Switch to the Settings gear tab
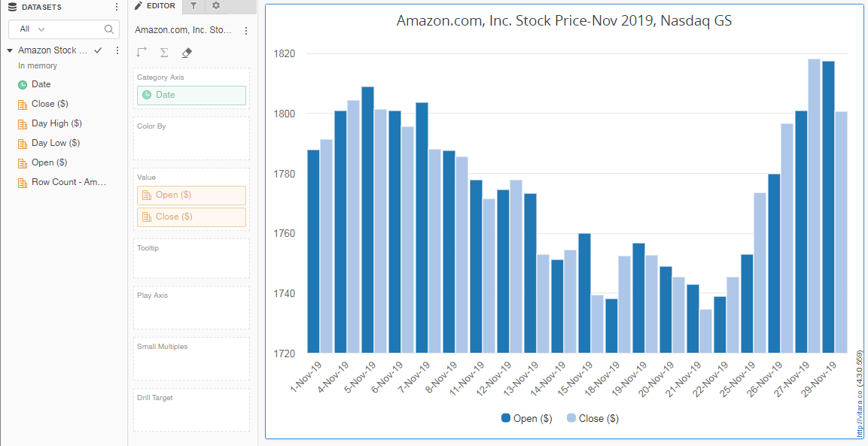This screenshot has height=446, width=868. [x=216, y=6]
